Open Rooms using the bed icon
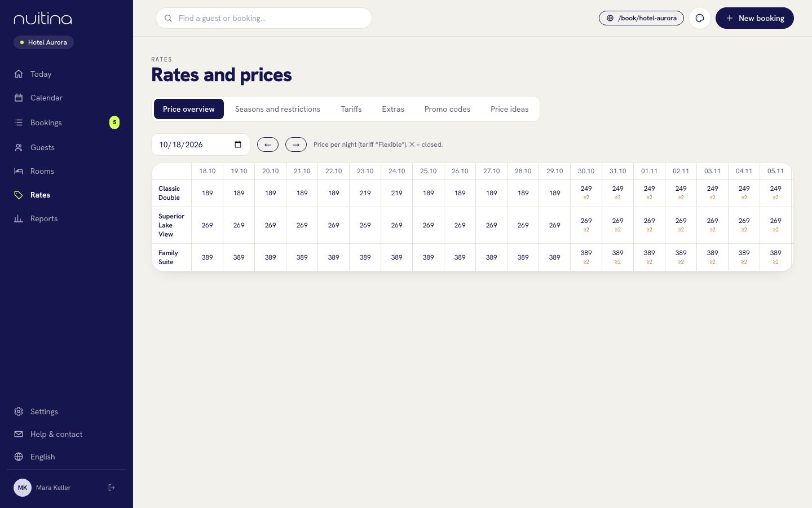812x508 pixels. point(19,171)
